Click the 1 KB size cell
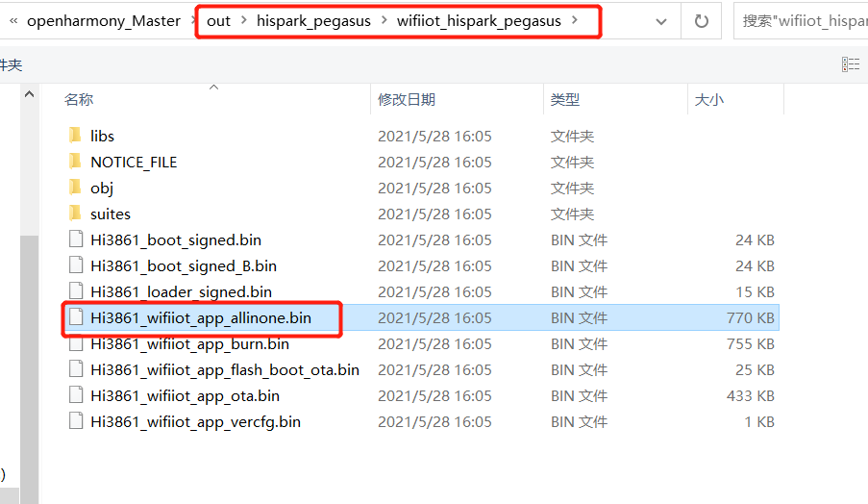868x504 pixels. (759, 422)
